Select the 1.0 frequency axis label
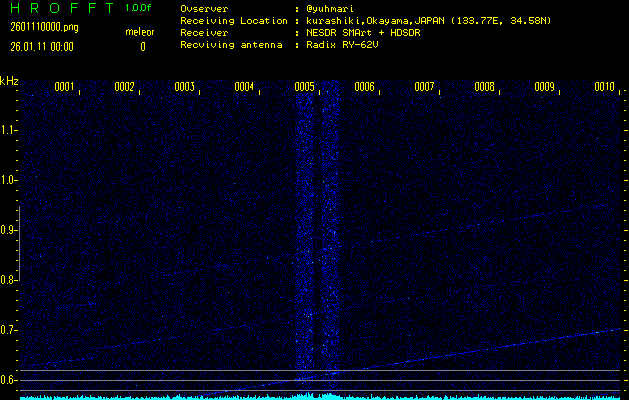The height and width of the screenshot is (400, 629). point(9,180)
